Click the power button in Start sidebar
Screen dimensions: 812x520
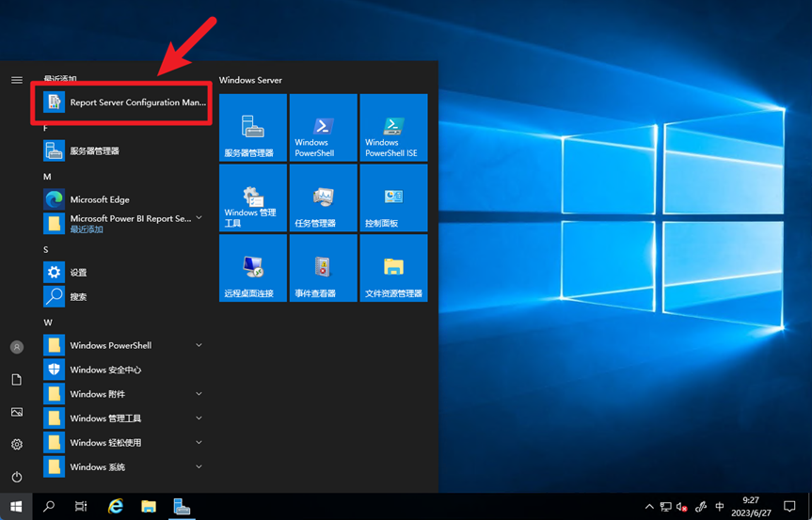point(16,477)
